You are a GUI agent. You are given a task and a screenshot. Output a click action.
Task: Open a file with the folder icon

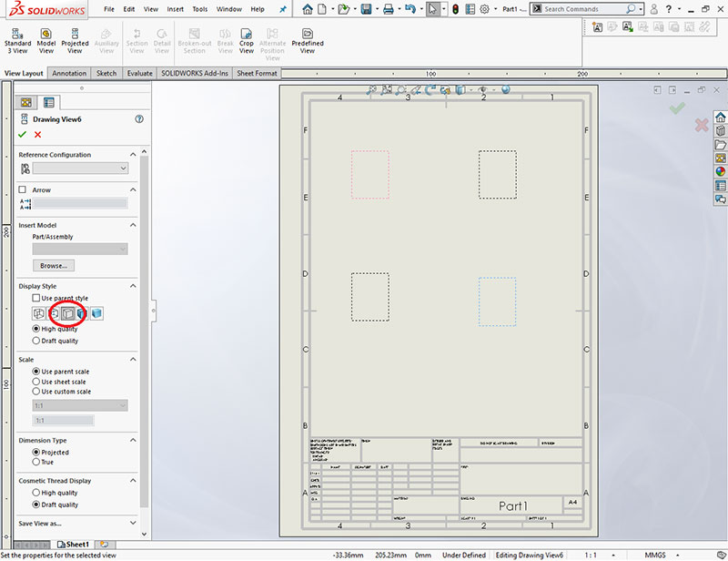point(344,9)
